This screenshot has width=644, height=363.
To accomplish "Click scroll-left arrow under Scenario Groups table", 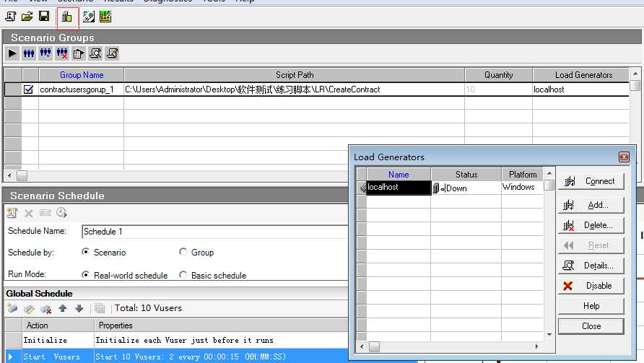I will [x=9, y=176].
